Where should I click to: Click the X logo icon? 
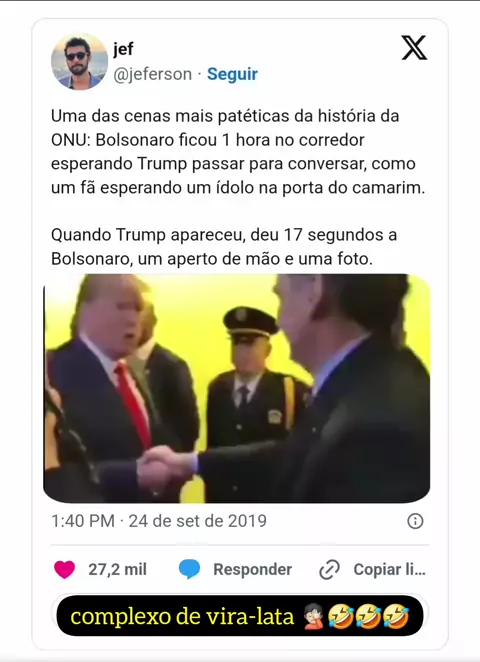(x=414, y=48)
